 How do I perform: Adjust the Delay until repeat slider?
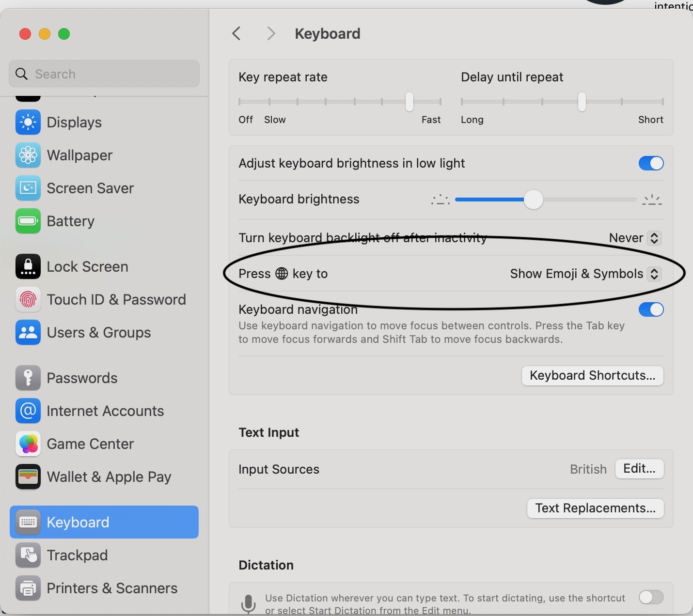[582, 102]
